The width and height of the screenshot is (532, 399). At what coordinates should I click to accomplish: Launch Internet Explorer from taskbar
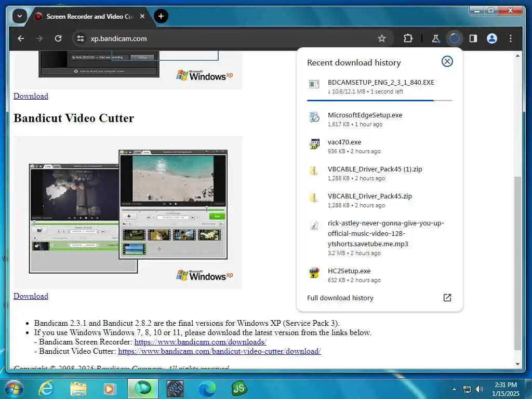click(46, 389)
